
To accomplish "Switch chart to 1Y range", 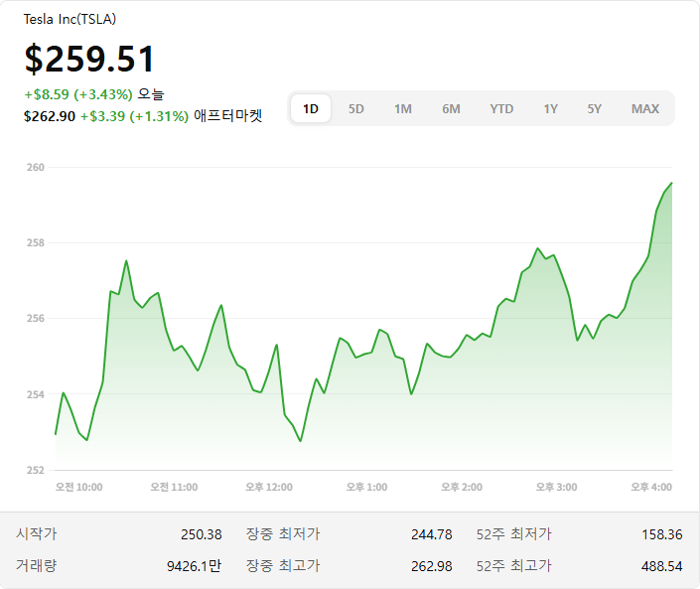I will point(550,108).
